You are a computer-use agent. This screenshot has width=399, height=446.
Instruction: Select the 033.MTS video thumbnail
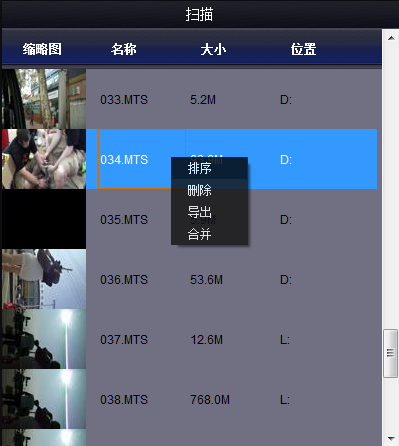click(44, 99)
